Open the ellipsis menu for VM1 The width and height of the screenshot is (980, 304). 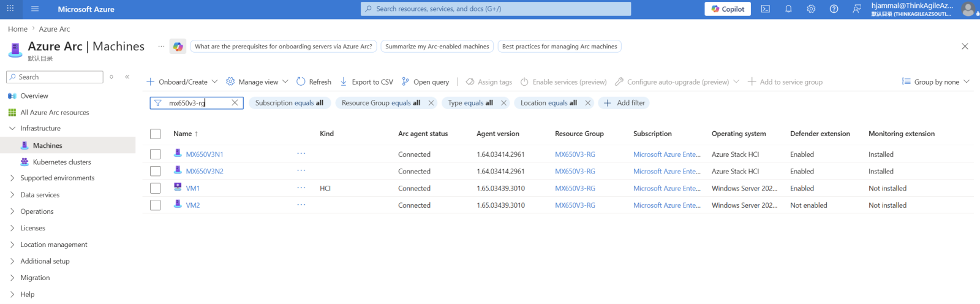[301, 187]
